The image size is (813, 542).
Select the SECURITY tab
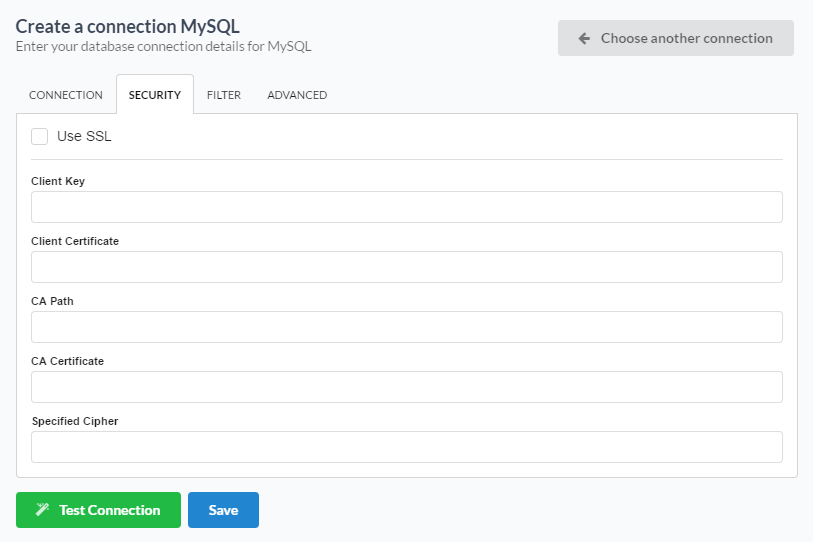pyautogui.click(x=155, y=95)
